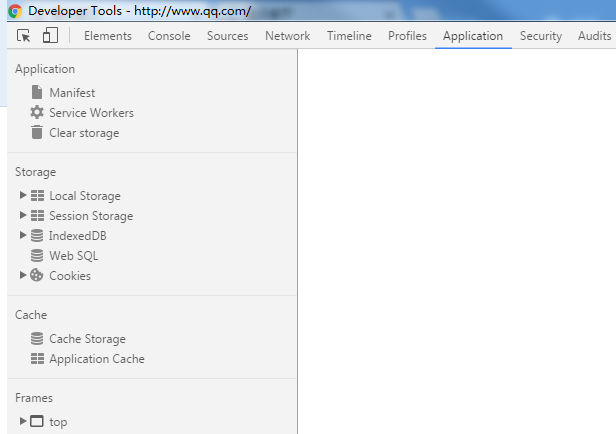Click the Service Workers gear icon
616x434 pixels.
37,112
